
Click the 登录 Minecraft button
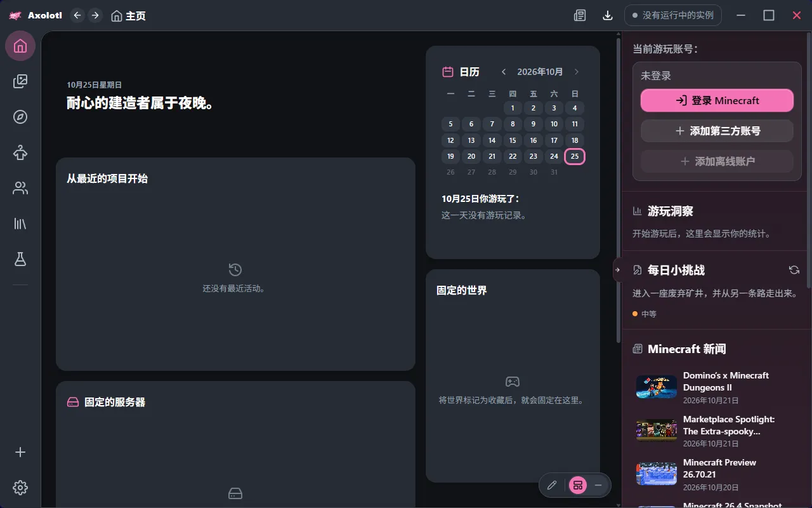click(717, 100)
